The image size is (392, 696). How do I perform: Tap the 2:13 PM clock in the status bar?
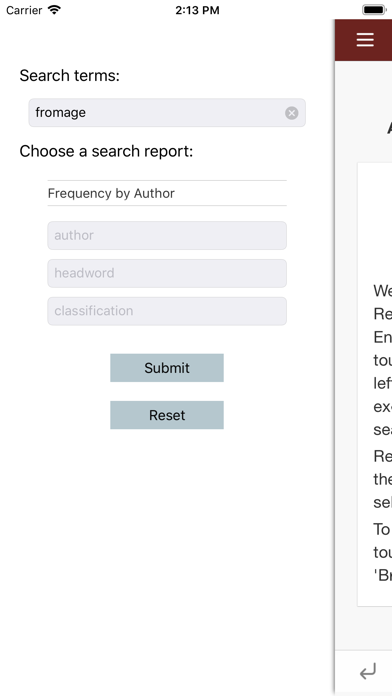tap(197, 10)
